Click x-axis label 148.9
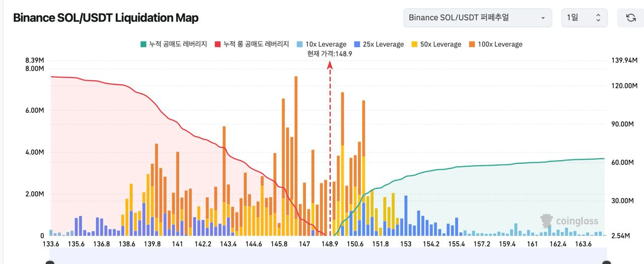The image size is (644, 264). [330, 244]
